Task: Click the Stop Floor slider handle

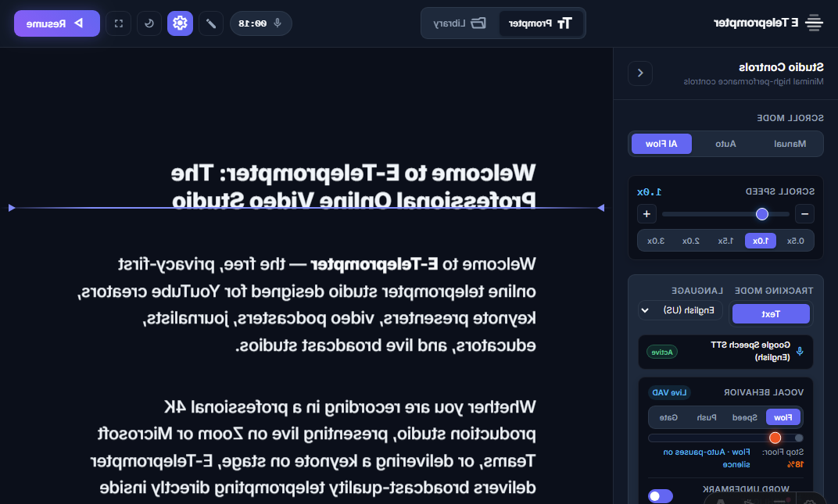Action: [775, 438]
